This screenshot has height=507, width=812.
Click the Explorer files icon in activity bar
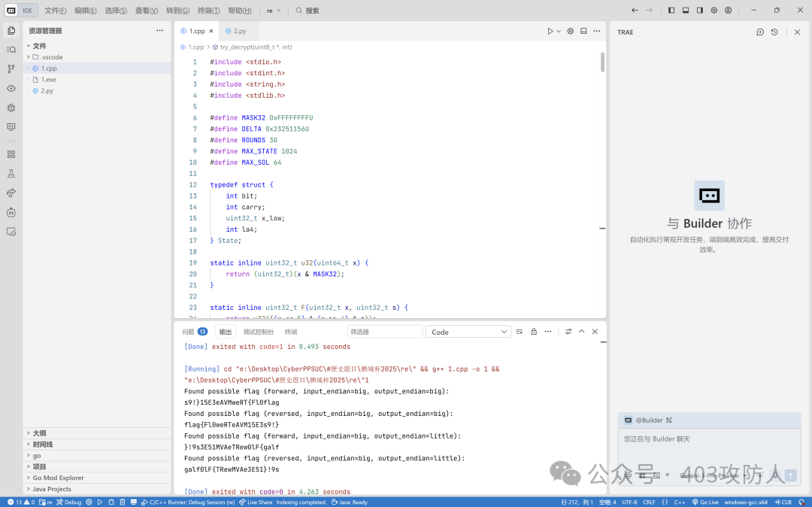coord(11,30)
